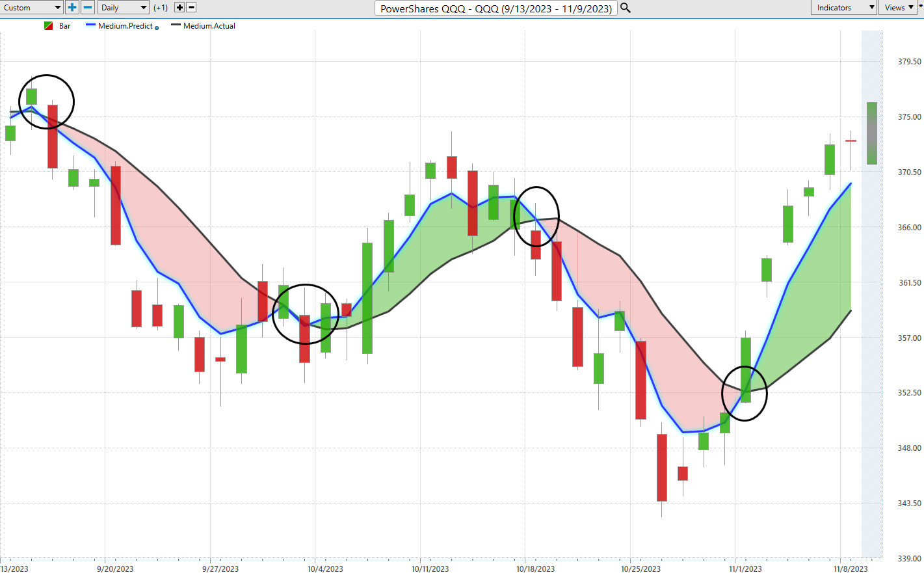Image resolution: width=924 pixels, height=579 pixels.
Task: Open the Views dropdown
Action: 897,8
